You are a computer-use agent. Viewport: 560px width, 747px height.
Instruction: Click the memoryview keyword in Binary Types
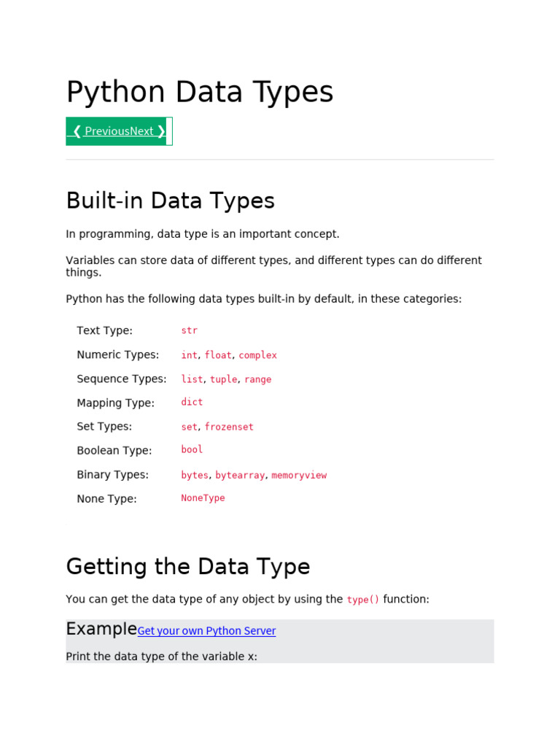(x=299, y=475)
